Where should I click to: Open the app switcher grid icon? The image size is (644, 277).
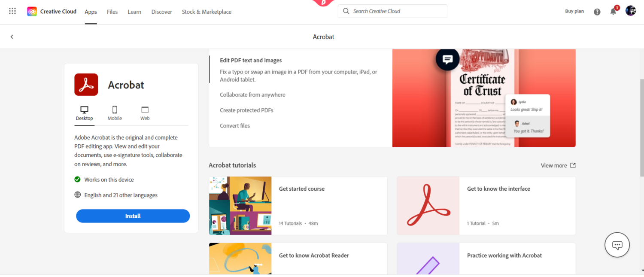pyautogui.click(x=12, y=11)
